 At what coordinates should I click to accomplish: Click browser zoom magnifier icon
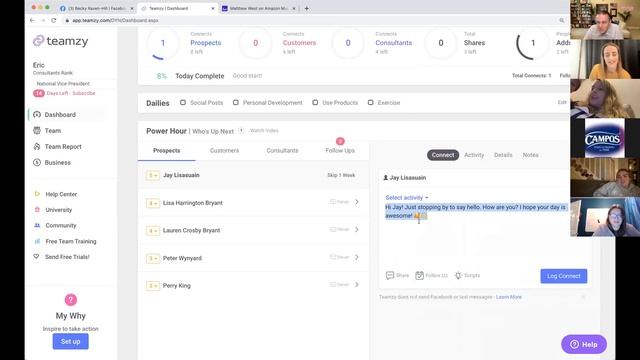562,20
